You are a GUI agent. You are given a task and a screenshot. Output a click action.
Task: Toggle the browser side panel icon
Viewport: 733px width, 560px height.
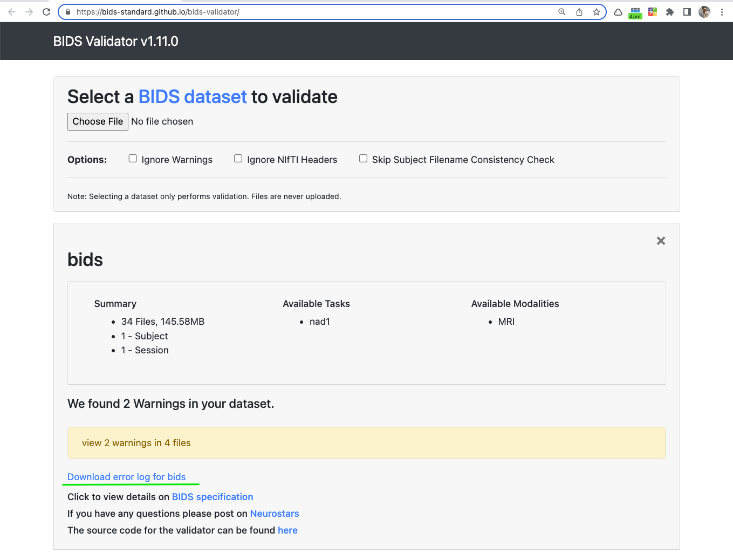(x=687, y=12)
